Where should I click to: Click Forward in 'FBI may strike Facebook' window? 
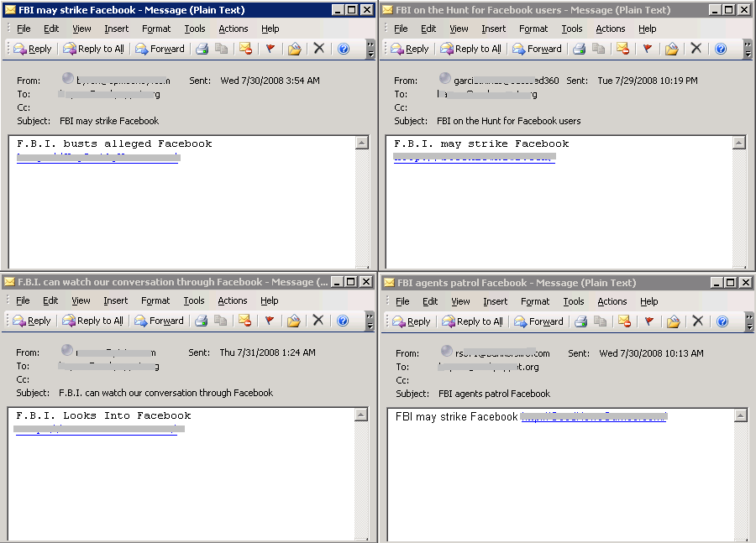coord(160,49)
